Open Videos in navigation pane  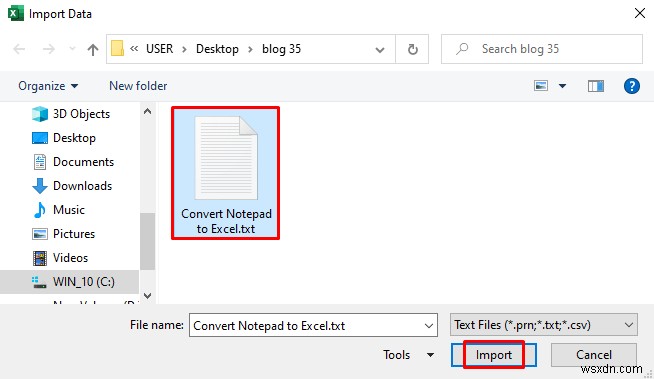(70, 258)
